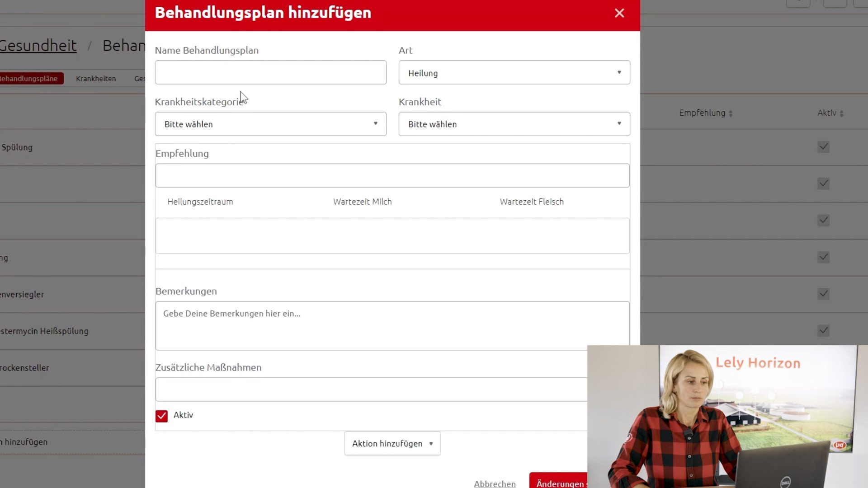The height and width of the screenshot is (488, 868).
Task: Click the Abbrechen link
Action: [495, 483]
